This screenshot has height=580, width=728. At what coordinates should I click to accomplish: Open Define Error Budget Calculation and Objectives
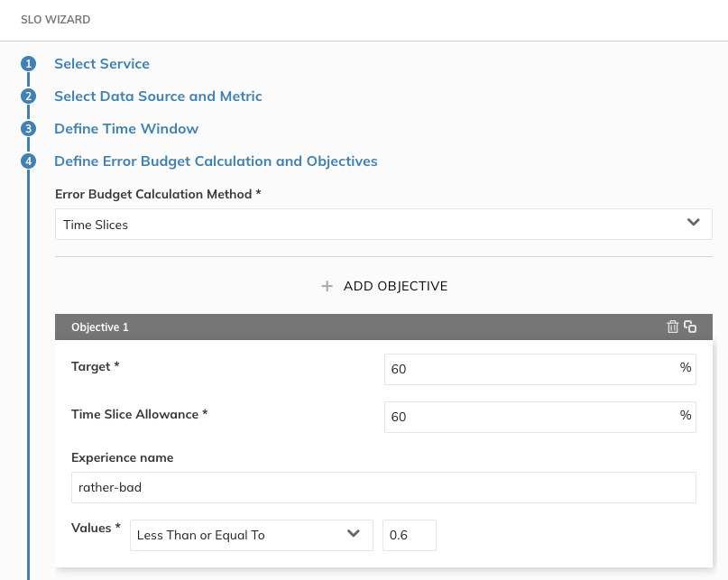click(x=217, y=161)
